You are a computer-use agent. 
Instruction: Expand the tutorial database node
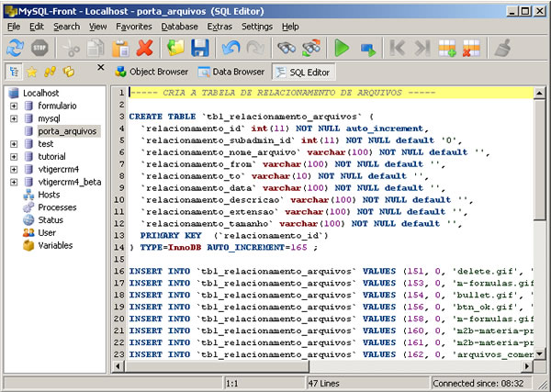14,157
